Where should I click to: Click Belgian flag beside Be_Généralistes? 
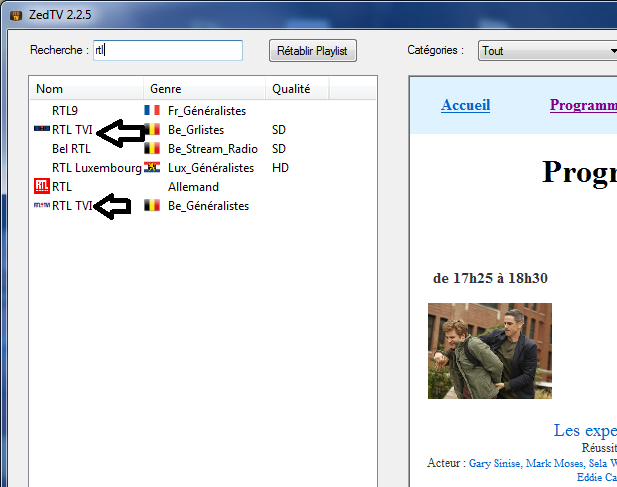tap(152, 205)
